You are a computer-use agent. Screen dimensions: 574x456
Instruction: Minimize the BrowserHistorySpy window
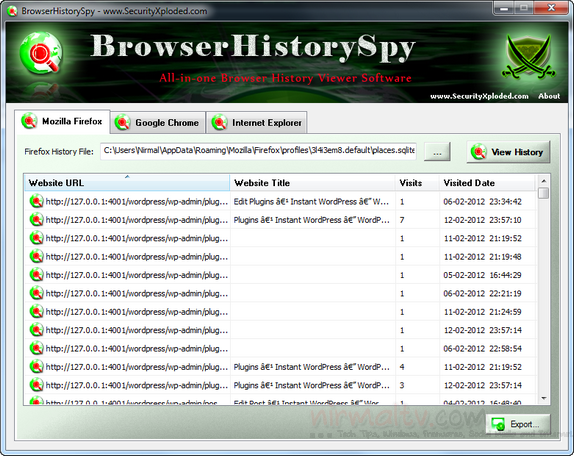504,8
